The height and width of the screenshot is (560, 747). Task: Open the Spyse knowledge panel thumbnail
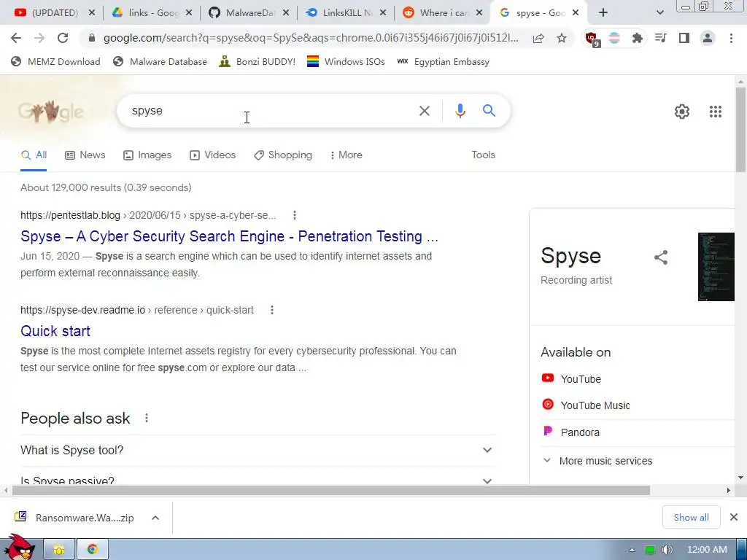click(x=716, y=267)
